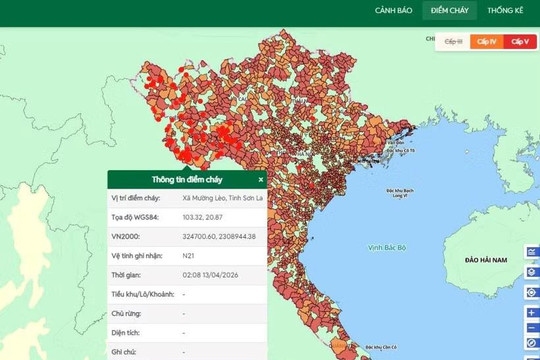Click the Đặc khu Cô Tô label
540x360 pixels.
(401, 151)
